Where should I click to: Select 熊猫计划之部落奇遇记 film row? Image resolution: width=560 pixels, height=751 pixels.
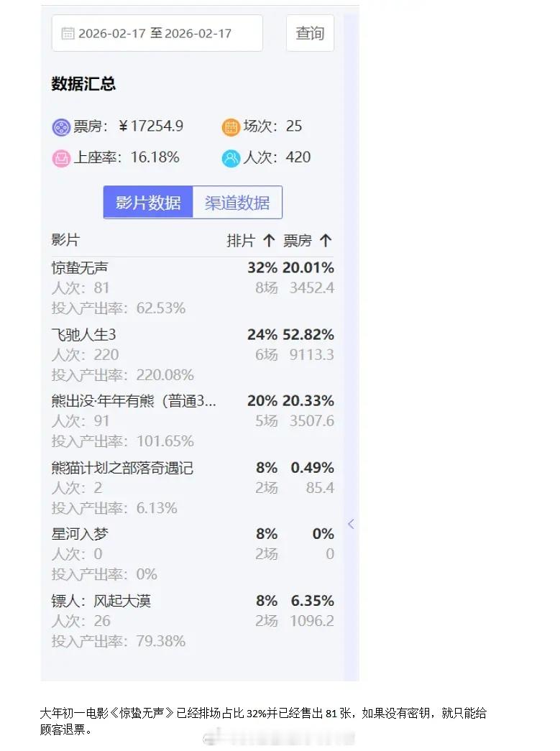pos(122,468)
